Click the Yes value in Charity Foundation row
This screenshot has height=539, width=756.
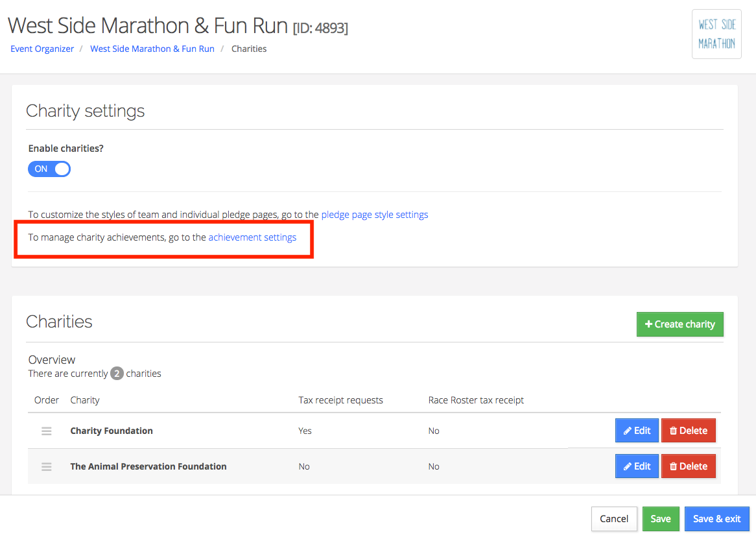tap(305, 431)
